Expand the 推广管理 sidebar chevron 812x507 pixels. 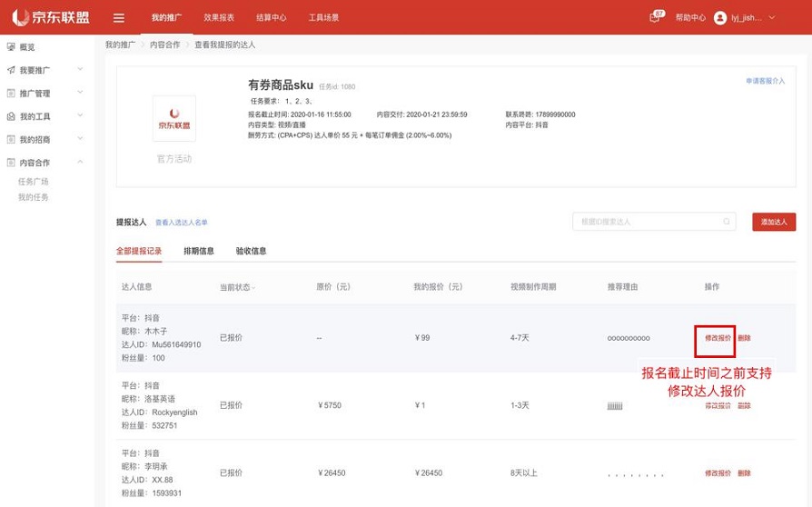pos(80,93)
